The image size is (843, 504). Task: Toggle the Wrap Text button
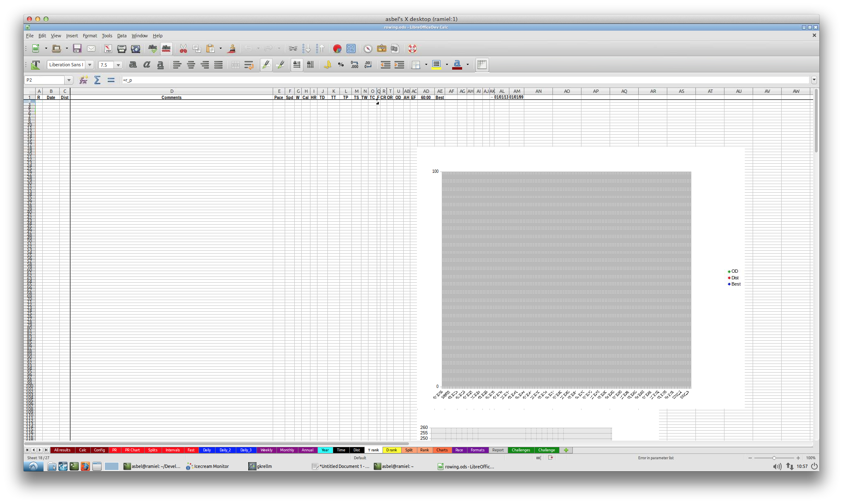(249, 65)
